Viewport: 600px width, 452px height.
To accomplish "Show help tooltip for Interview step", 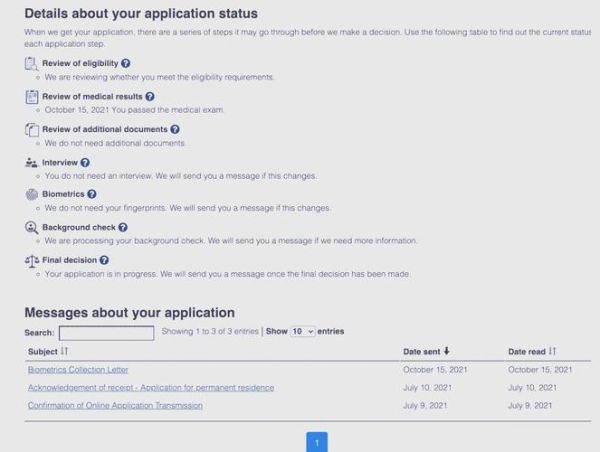I will [85, 162].
